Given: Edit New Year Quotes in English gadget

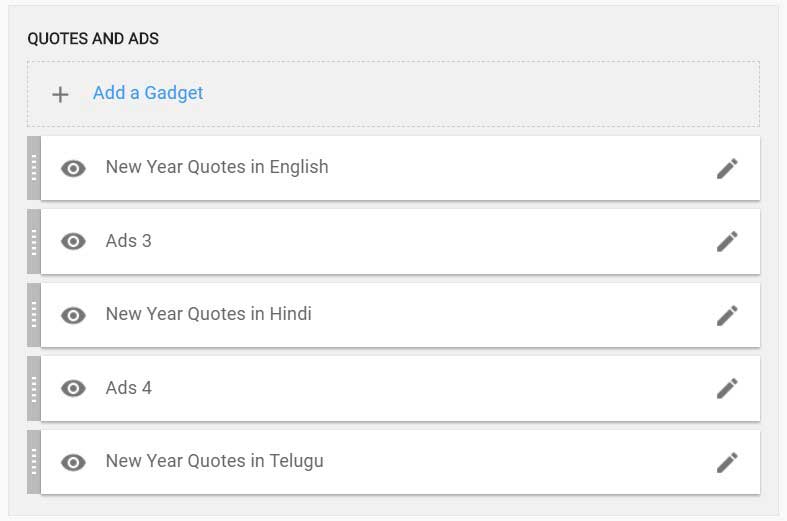Looking at the screenshot, I should coord(727,169).
